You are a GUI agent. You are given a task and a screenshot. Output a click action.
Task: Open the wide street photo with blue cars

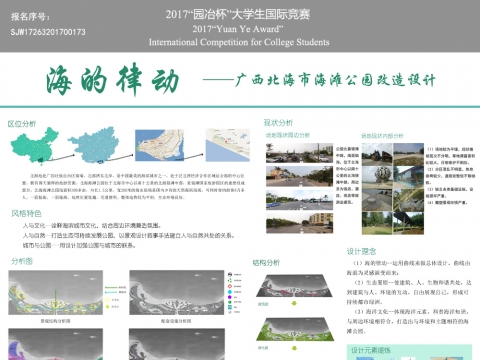pos(299,200)
